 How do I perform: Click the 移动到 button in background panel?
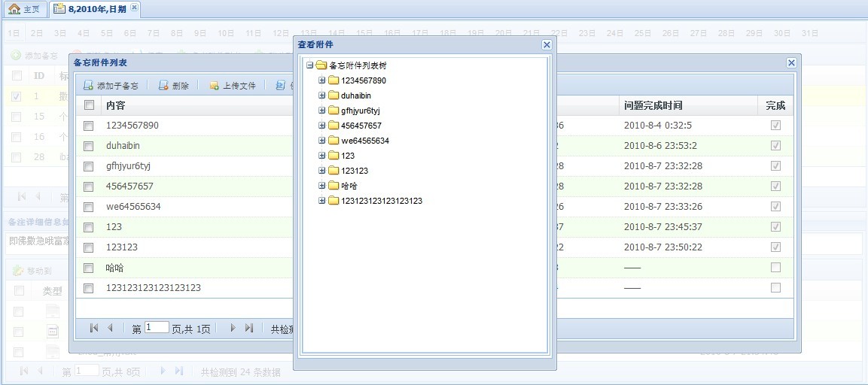32,271
